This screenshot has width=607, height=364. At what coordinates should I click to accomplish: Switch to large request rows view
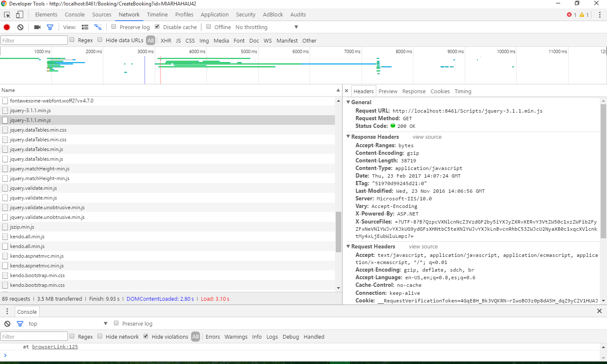tap(85, 27)
